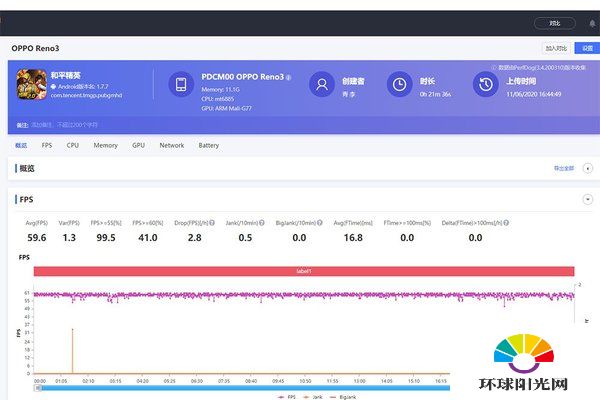Click the duration text 0h 21m 36s
600x400 pixels.
pos(435,94)
